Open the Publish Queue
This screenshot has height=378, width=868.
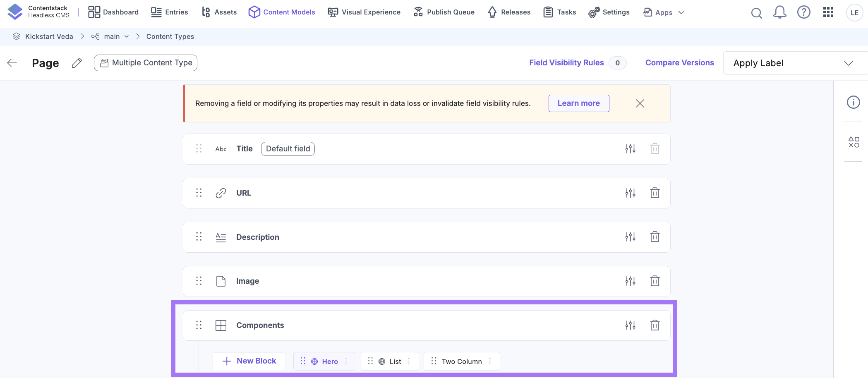pos(444,12)
